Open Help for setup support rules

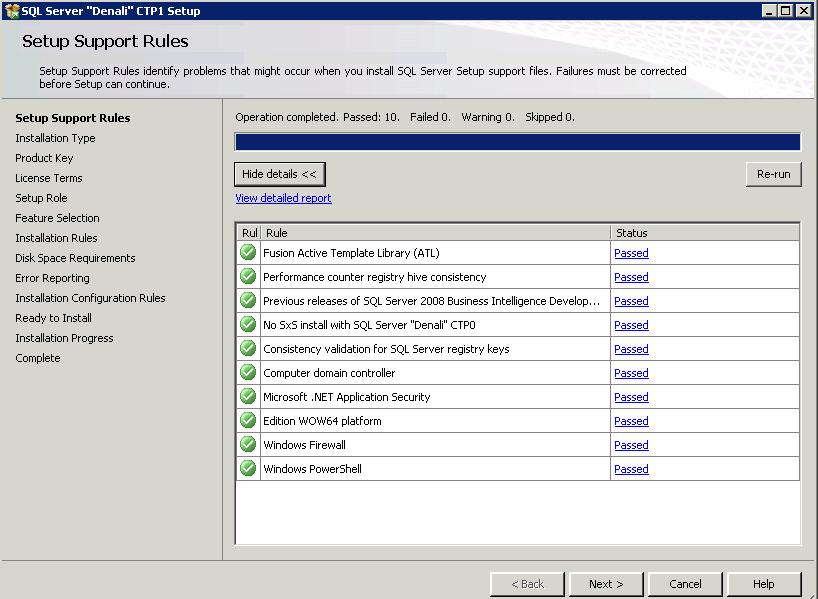point(764,584)
